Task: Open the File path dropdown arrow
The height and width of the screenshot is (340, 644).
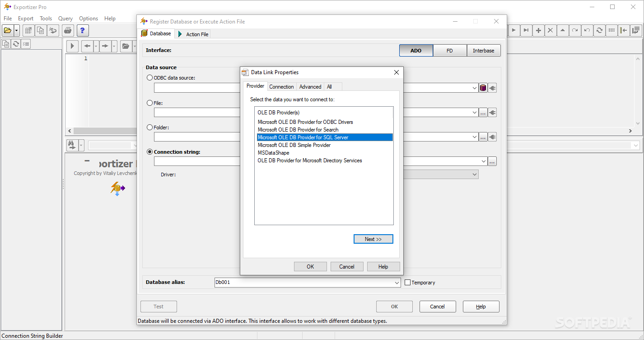Action: [x=475, y=113]
